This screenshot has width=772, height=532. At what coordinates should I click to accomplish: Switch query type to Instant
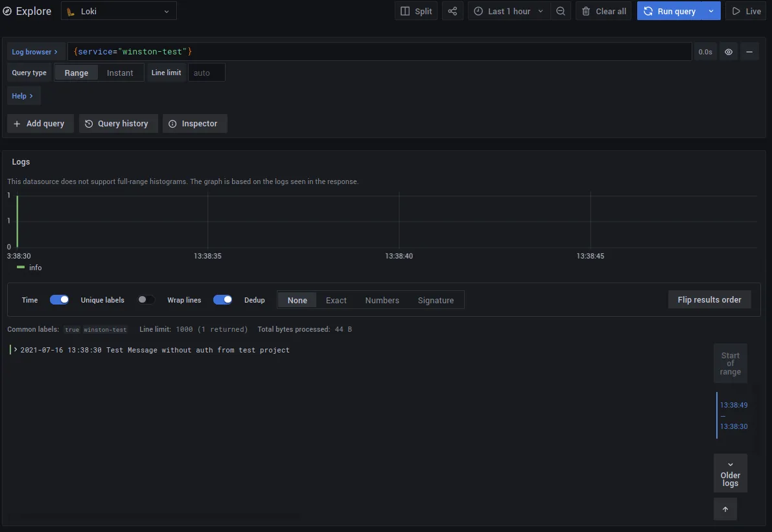[x=121, y=73]
